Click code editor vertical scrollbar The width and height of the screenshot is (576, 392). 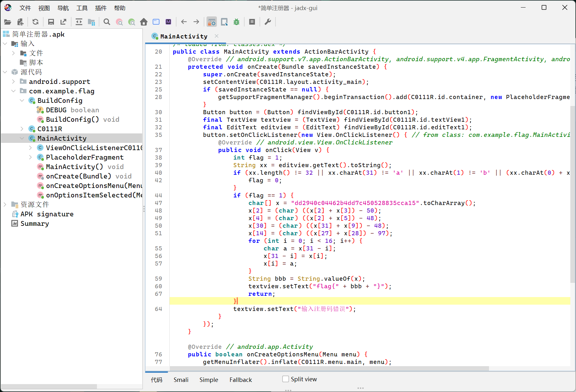(573, 194)
